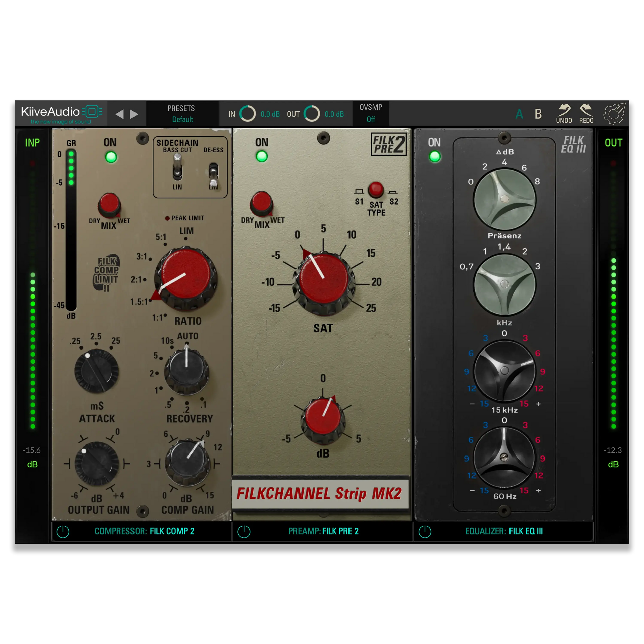Click the OUTPUT GAIN knob
The width and height of the screenshot is (644, 644).
coord(97,464)
